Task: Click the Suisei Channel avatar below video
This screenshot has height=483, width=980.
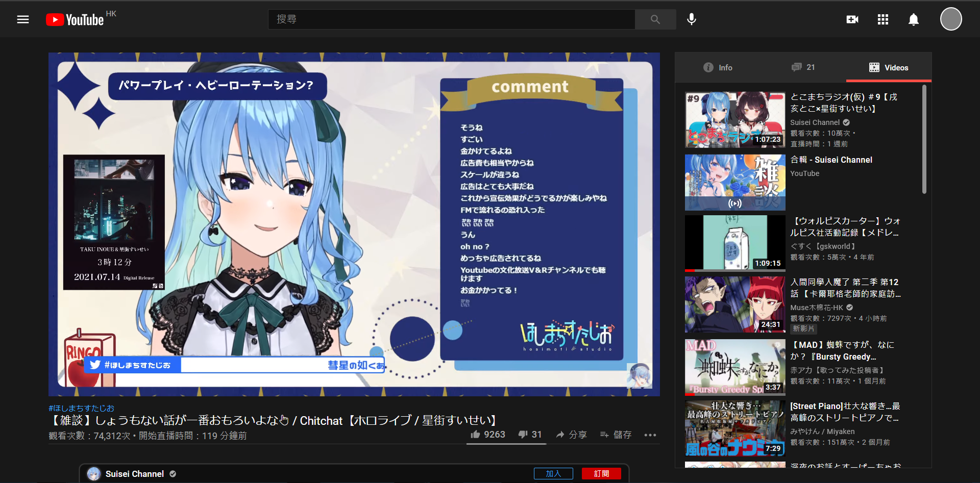Action: (94, 474)
